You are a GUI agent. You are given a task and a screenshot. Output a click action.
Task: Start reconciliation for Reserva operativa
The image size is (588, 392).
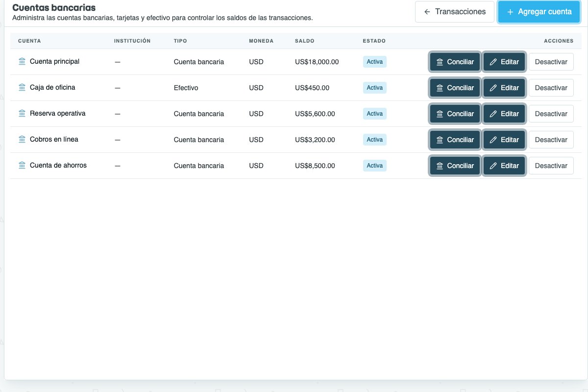point(455,114)
